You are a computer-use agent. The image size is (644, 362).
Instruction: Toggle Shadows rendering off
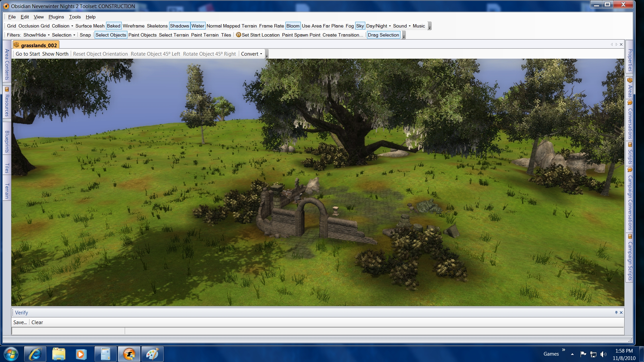[x=179, y=26]
